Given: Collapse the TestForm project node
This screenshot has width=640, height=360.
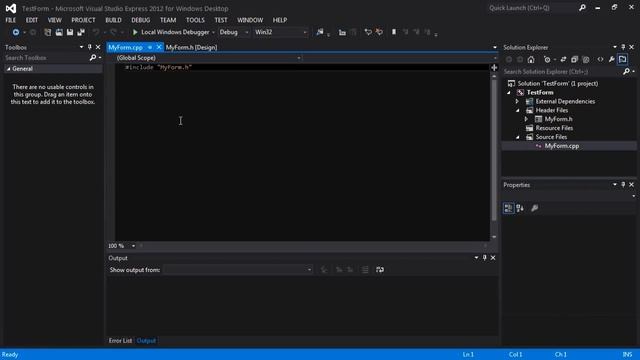Looking at the screenshot, I should (509, 93).
